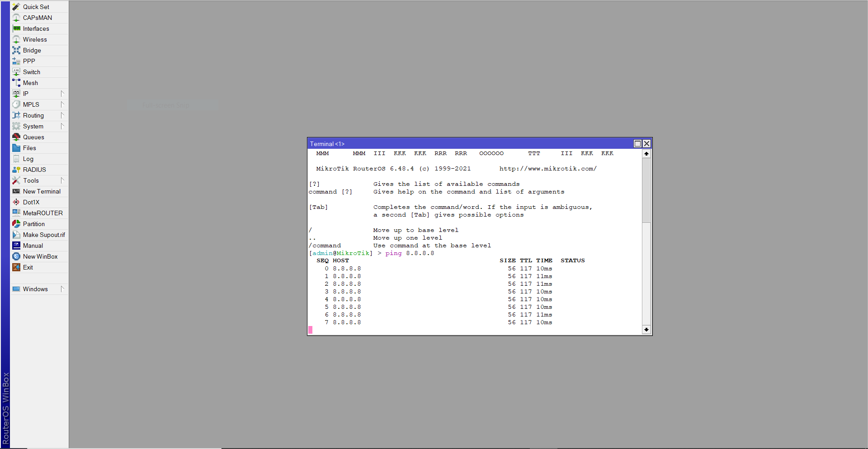Select the Exit label
Image resolution: width=868 pixels, height=449 pixels.
click(28, 267)
